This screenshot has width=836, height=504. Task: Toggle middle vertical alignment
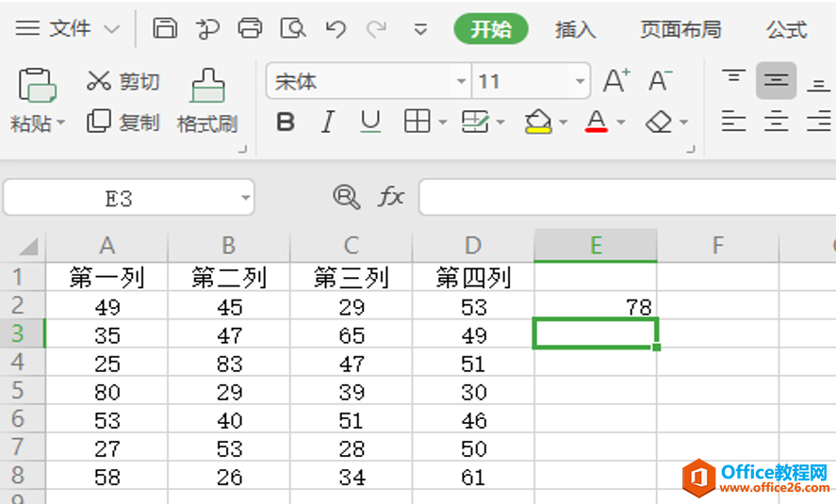pos(777,80)
